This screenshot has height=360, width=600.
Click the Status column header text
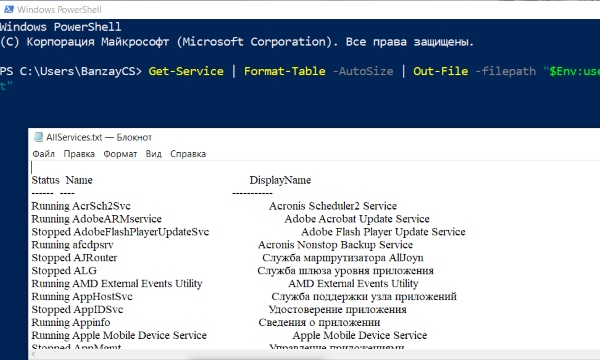pos(45,180)
